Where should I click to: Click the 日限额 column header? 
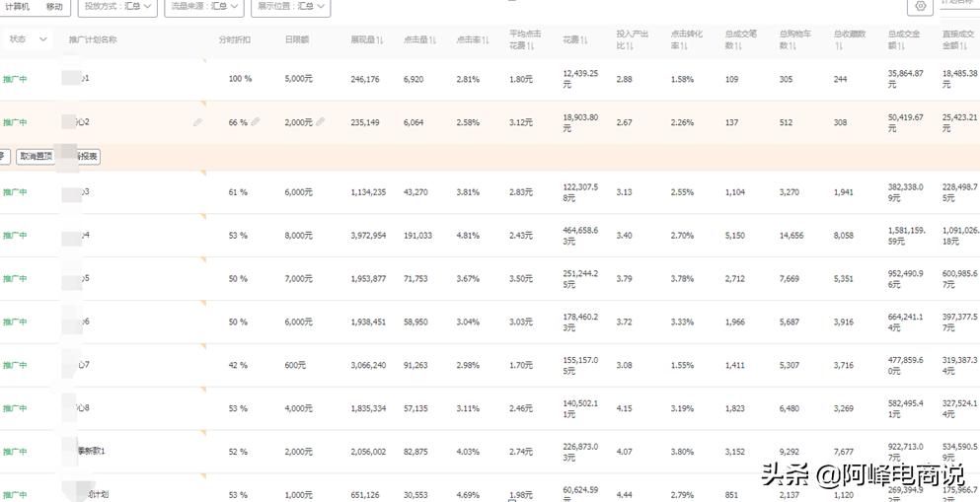(297, 39)
